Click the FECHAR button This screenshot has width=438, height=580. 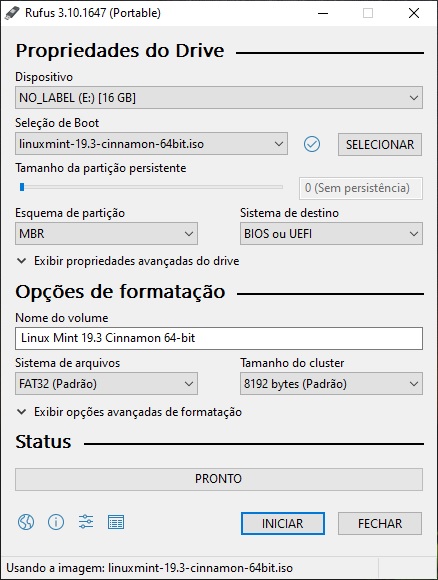point(380,523)
